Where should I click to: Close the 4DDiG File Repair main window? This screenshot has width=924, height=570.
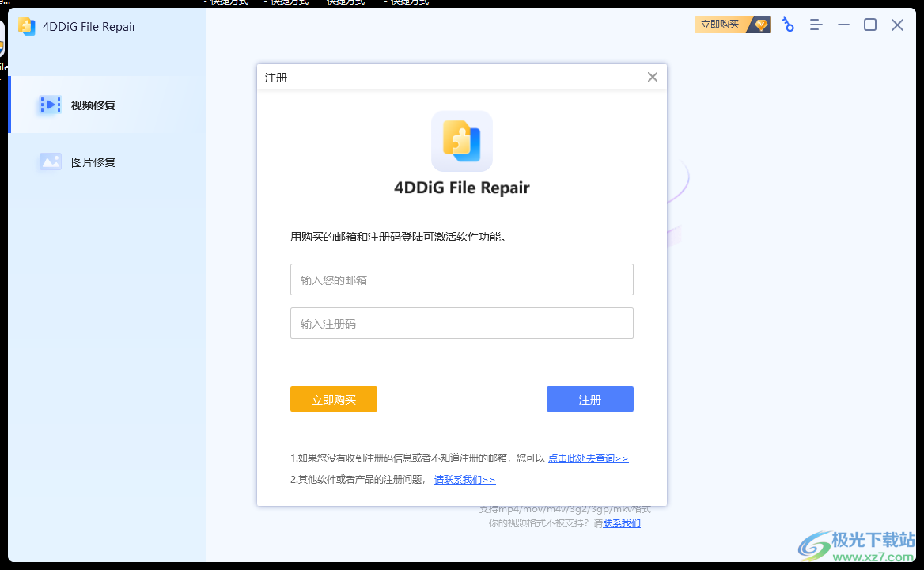[x=897, y=25]
